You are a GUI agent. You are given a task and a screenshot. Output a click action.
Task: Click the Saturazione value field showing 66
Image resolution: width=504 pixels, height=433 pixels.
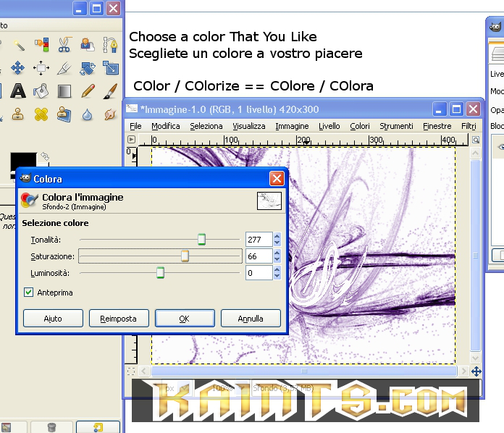[259, 256]
